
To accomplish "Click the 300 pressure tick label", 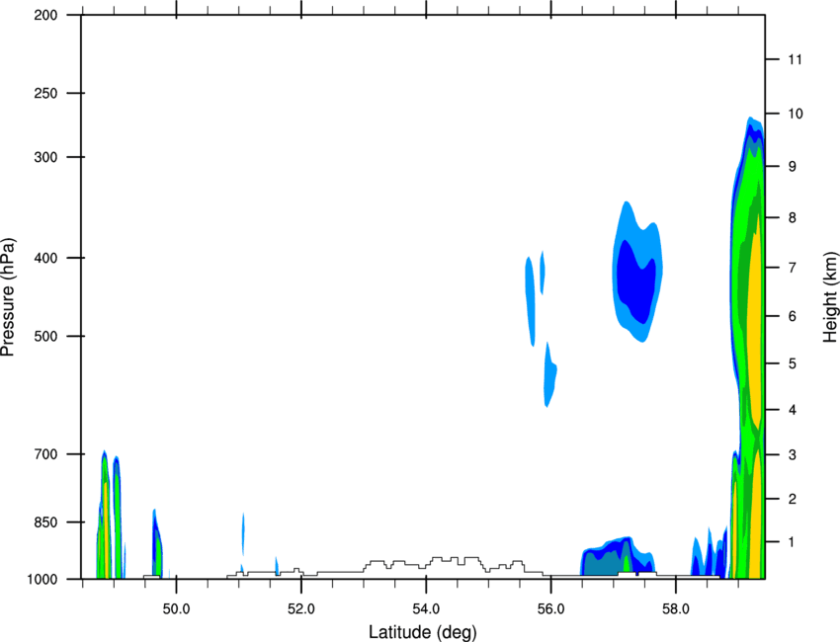I will pyautogui.click(x=45, y=157).
